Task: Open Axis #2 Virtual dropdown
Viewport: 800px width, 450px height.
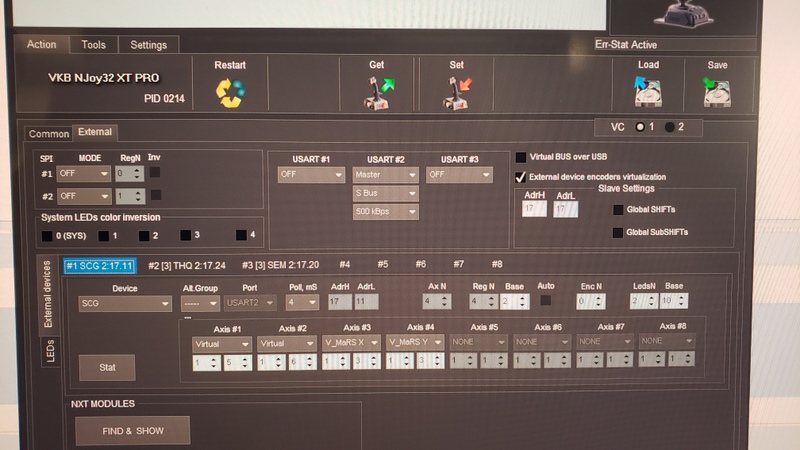Action: [x=286, y=344]
